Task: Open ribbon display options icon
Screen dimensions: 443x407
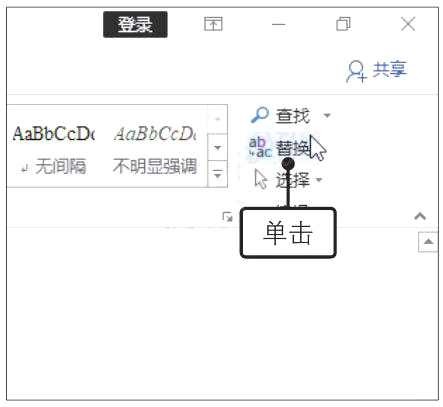Action: tap(213, 24)
